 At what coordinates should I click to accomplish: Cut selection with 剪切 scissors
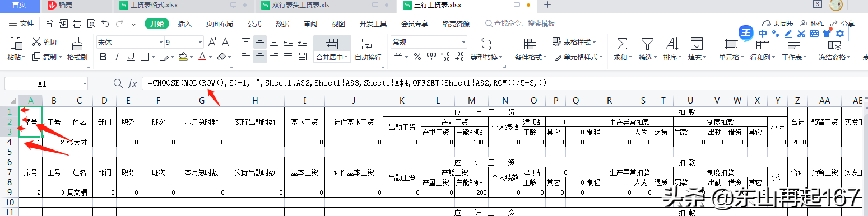[x=44, y=42]
